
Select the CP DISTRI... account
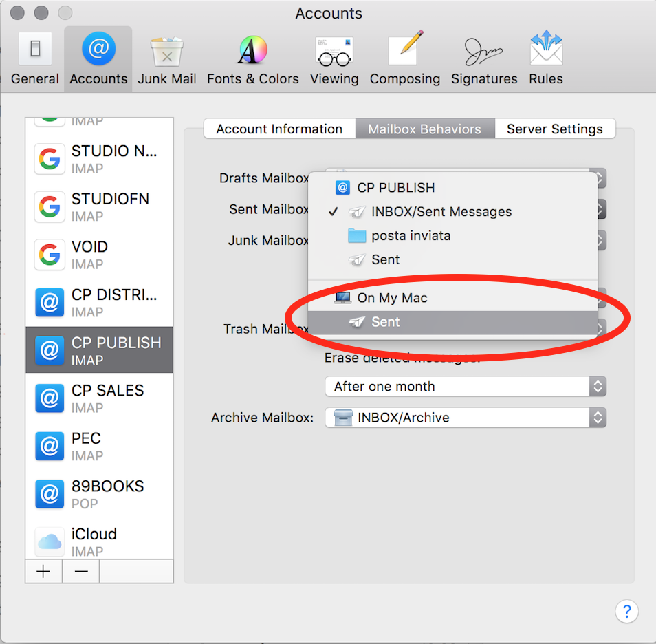pyautogui.click(x=100, y=303)
